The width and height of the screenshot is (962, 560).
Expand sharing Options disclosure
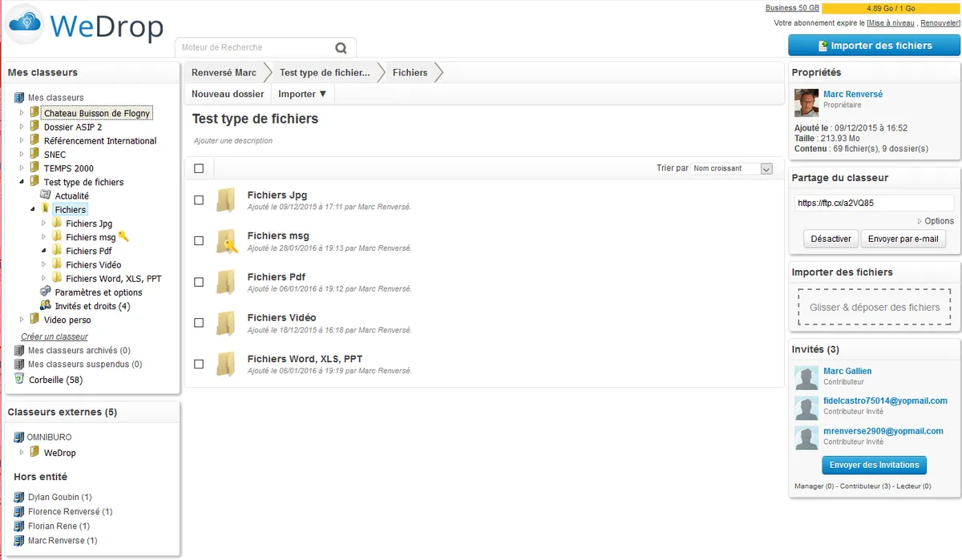click(935, 221)
